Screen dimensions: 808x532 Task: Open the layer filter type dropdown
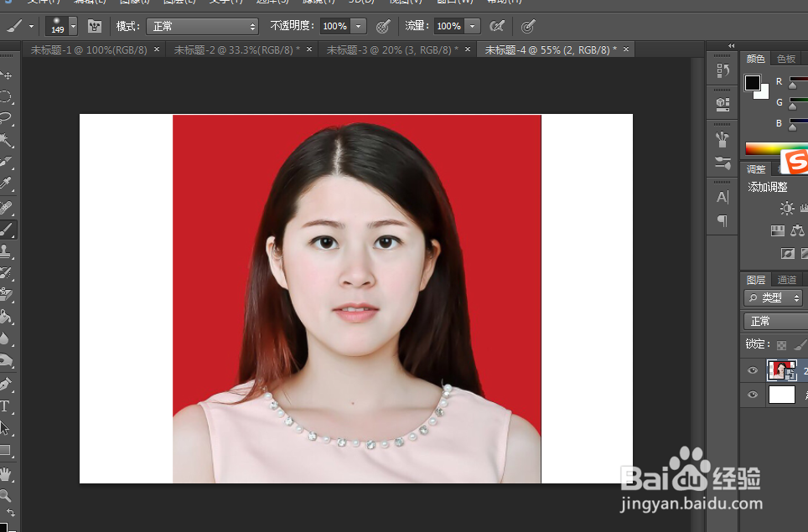pos(773,297)
